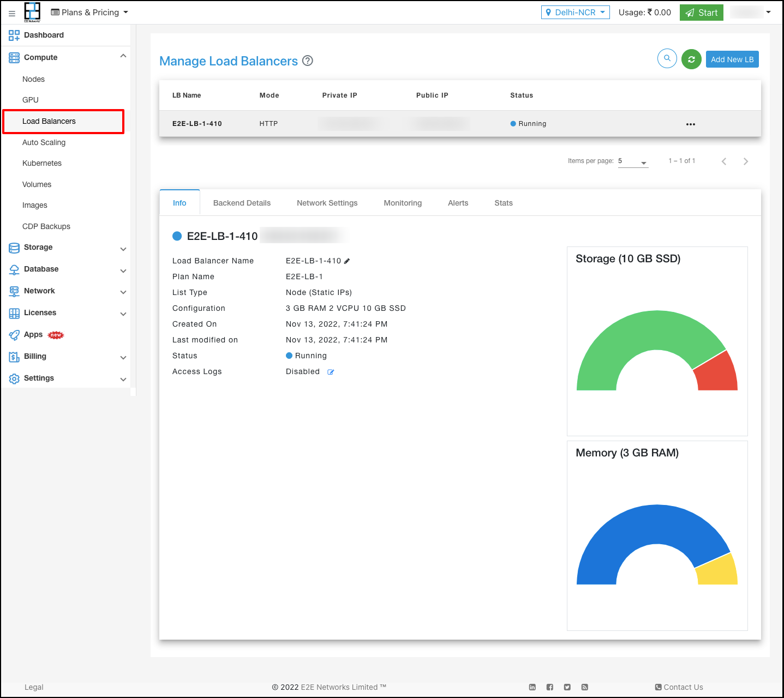Select Images in sidebar
The image size is (784, 698).
click(35, 206)
